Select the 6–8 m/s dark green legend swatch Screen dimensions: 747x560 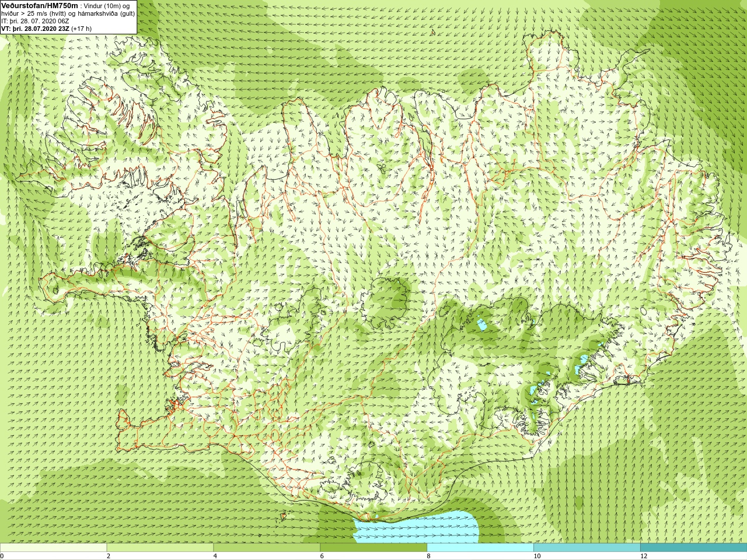[373, 548]
